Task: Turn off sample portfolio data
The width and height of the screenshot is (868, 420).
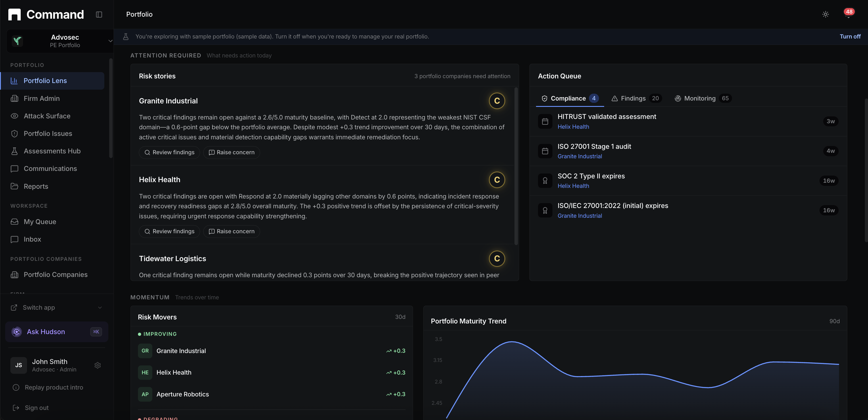Action: 850,36
